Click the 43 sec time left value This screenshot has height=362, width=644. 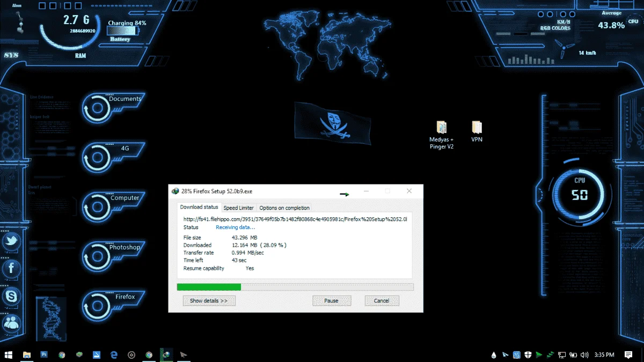click(239, 260)
